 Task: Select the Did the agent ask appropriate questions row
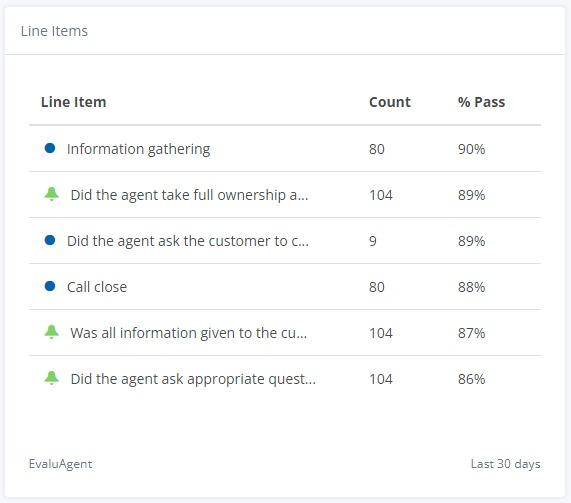point(285,379)
